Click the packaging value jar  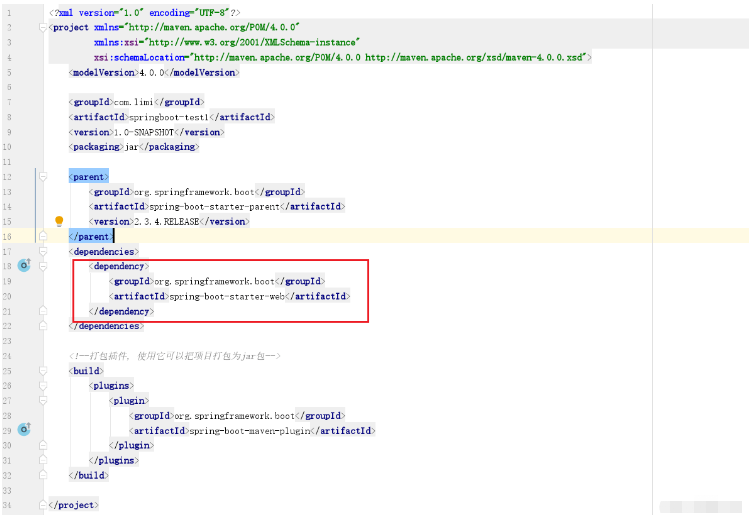pyautogui.click(x=131, y=147)
